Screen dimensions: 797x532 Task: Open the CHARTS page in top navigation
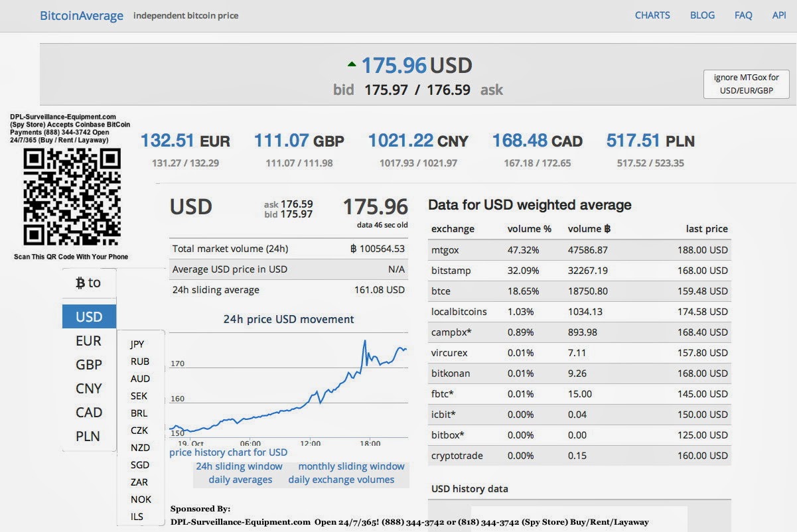[652, 15]
